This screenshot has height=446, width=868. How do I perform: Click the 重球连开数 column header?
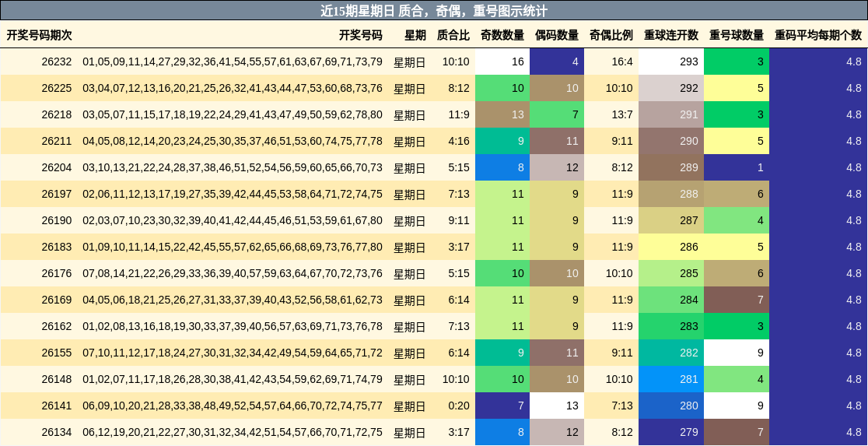pos(671,36)
